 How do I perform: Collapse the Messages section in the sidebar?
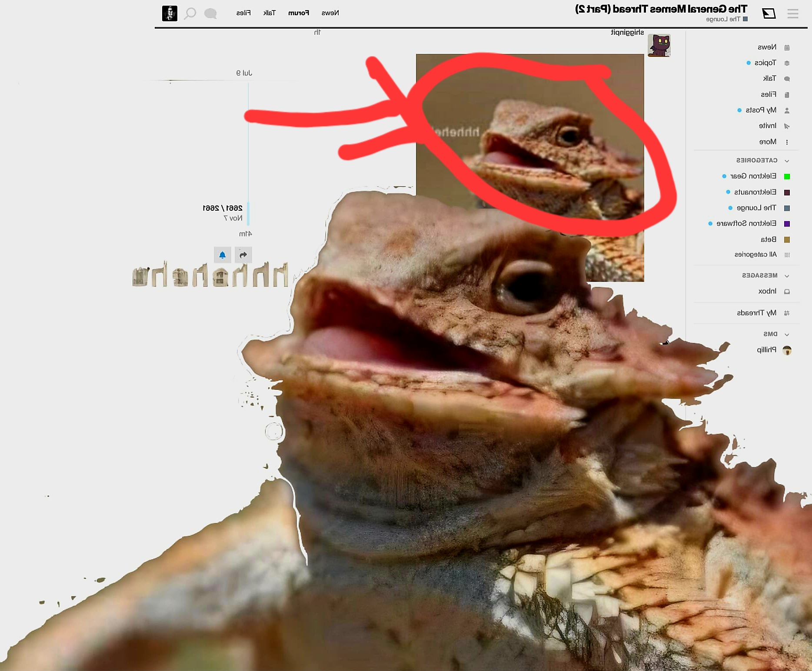786,276
